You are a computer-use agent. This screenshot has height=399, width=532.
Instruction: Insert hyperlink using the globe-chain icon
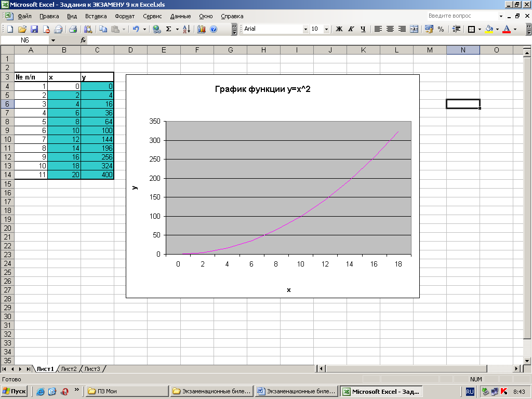click(156, 29)
